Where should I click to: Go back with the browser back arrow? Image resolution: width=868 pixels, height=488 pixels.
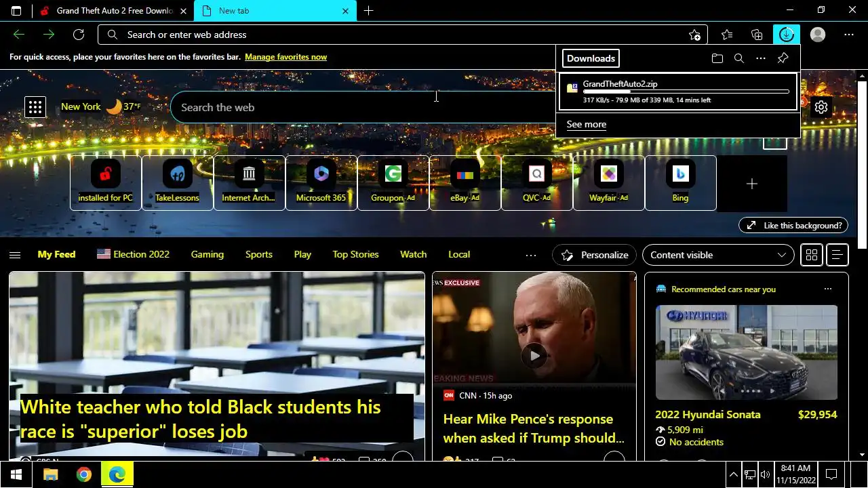coord(19,35)
